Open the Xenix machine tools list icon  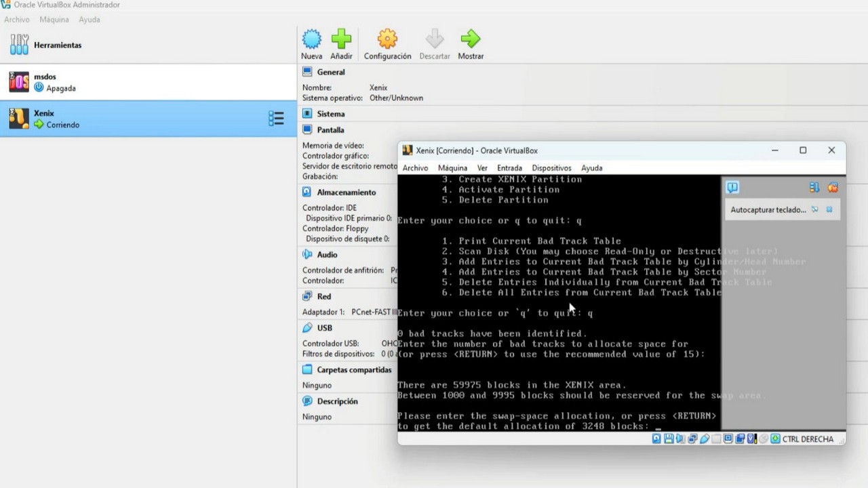pos(276,119)
